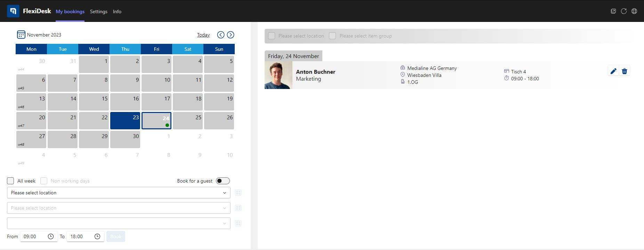Open the globe language icon
The width and height of the screenshot is (644, 250).
(x=634, y=11)
